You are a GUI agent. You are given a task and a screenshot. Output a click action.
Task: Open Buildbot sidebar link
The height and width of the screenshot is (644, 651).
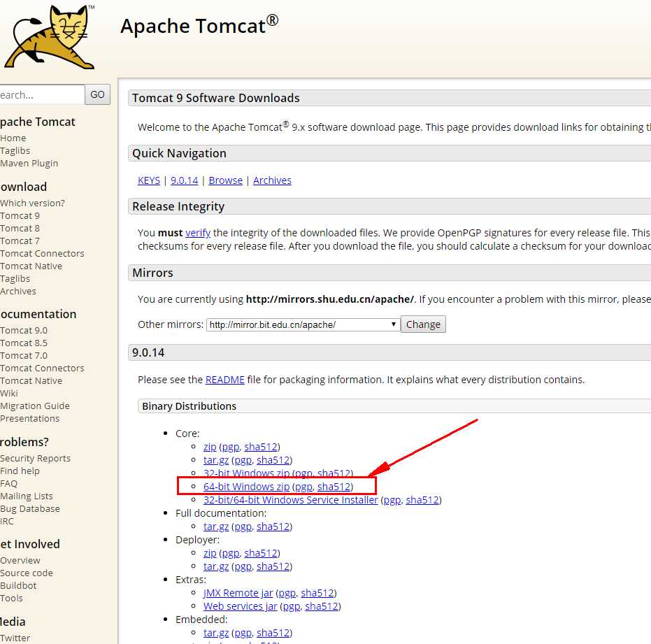tap(18, 586)
